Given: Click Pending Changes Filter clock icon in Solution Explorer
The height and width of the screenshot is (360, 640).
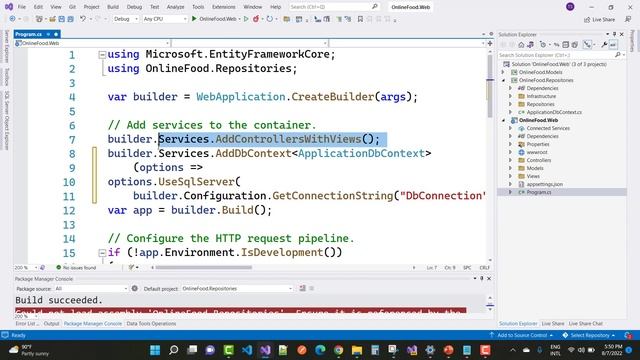Looking at the screenshot, I should (543, 45).
